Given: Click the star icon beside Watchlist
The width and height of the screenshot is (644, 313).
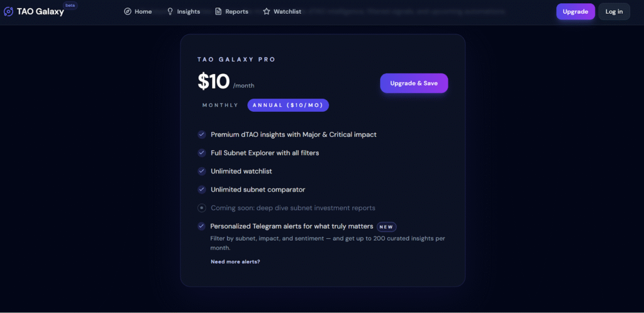Looking at the screenshot, I should [267, 11].
